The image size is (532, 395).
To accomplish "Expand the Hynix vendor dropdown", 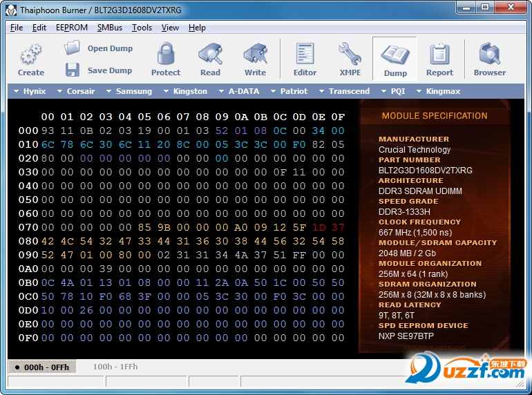I will pyautogui.click(x=30, y=91).
